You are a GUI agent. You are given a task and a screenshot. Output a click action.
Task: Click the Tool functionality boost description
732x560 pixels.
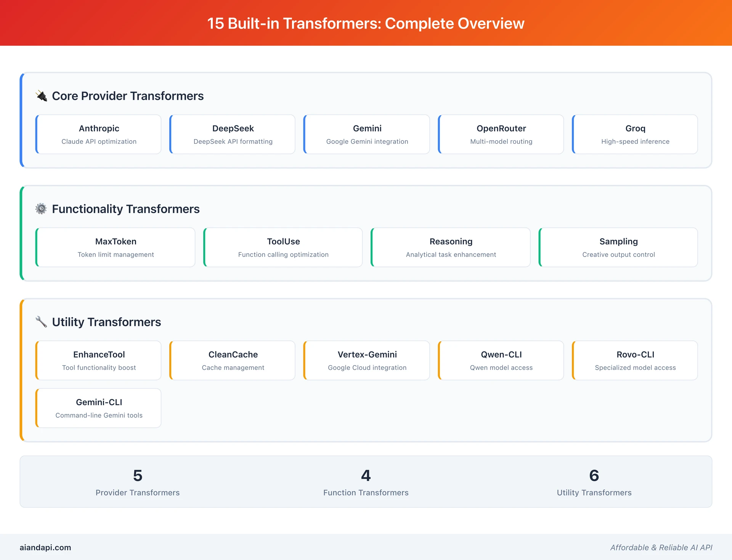pos(99,367)
